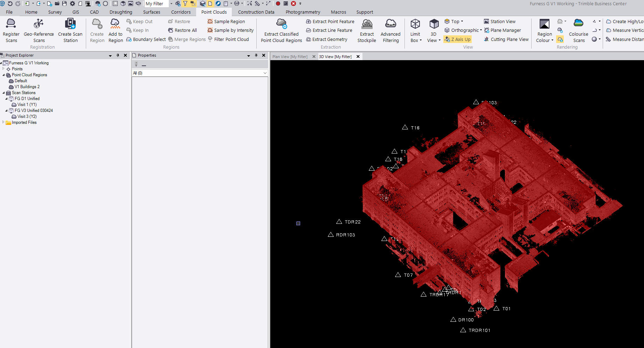Switch to the Surfaces ribbon tab

pyautogui.click(x=152, y=12)
